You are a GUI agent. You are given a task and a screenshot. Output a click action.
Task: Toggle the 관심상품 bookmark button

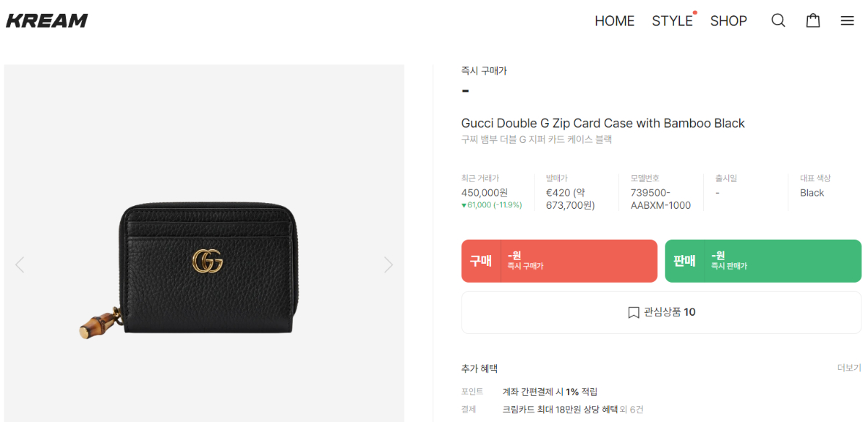(x=661, y=312)
